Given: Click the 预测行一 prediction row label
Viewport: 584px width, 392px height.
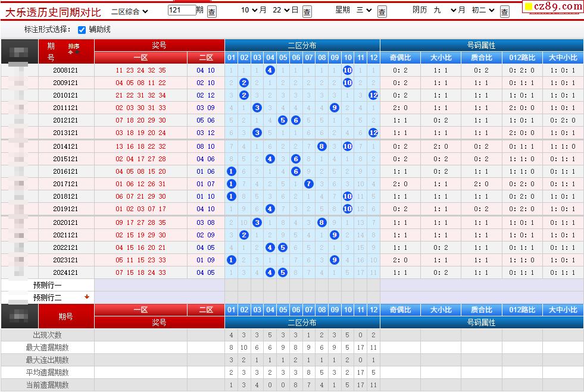Looking at the screenshot, I should (48, 285).
